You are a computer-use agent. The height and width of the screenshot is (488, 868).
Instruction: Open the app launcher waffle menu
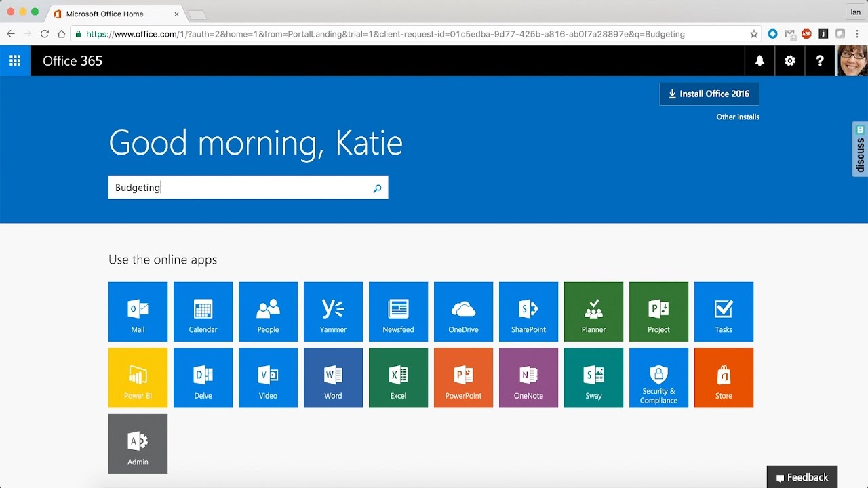[x=15, y=61]
